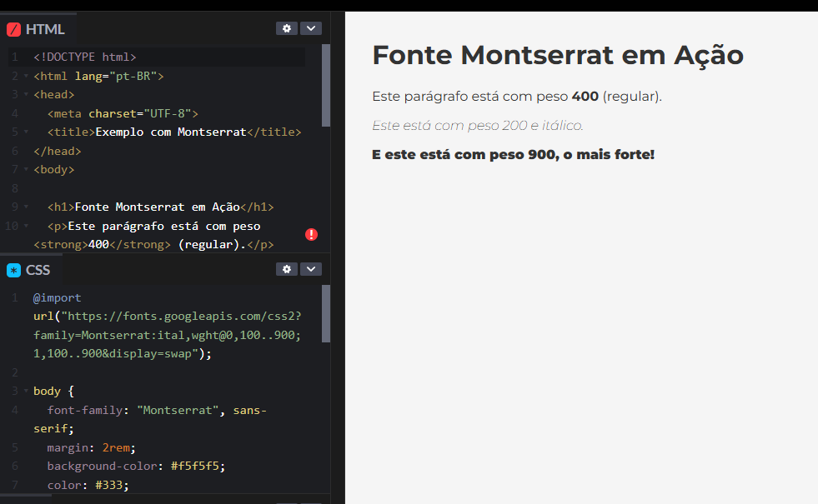The image size is (818, 504).
Task: Click "Este parágrafo está com peso" in HTML code
Action: (164, 227)
